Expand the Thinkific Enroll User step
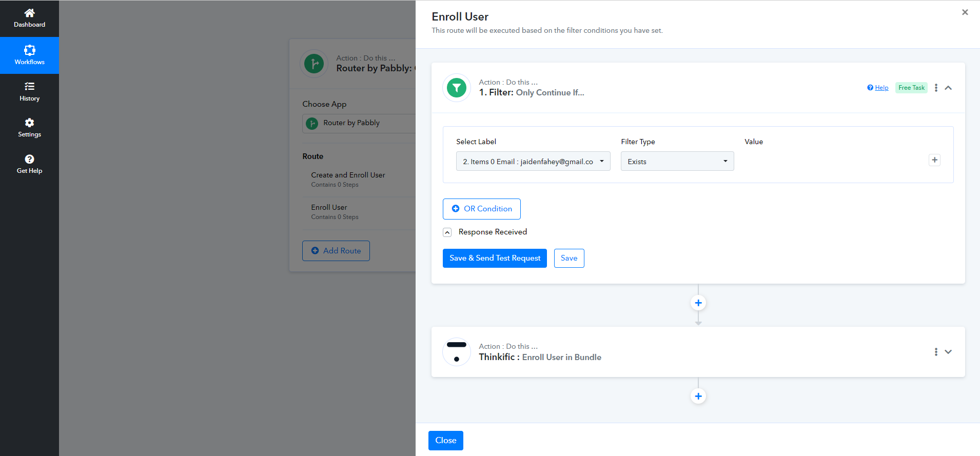Viewport: 980px width, 456px height. (x=948, y=352)
